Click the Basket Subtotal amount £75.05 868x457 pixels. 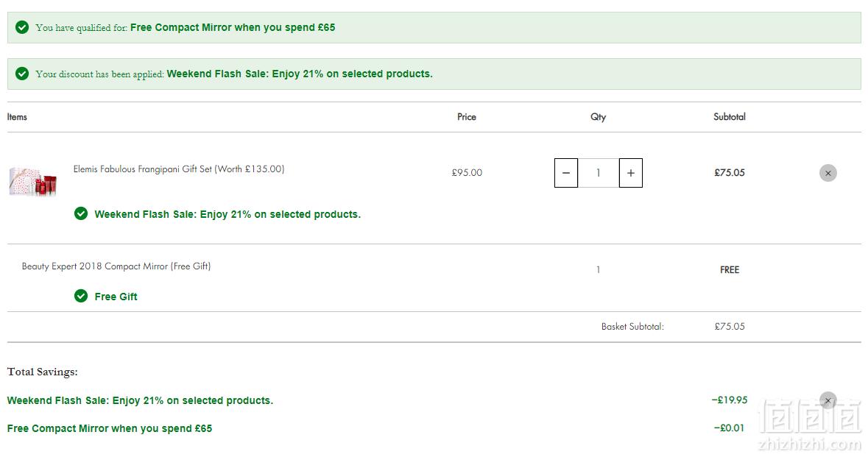(x=730, y=327)
